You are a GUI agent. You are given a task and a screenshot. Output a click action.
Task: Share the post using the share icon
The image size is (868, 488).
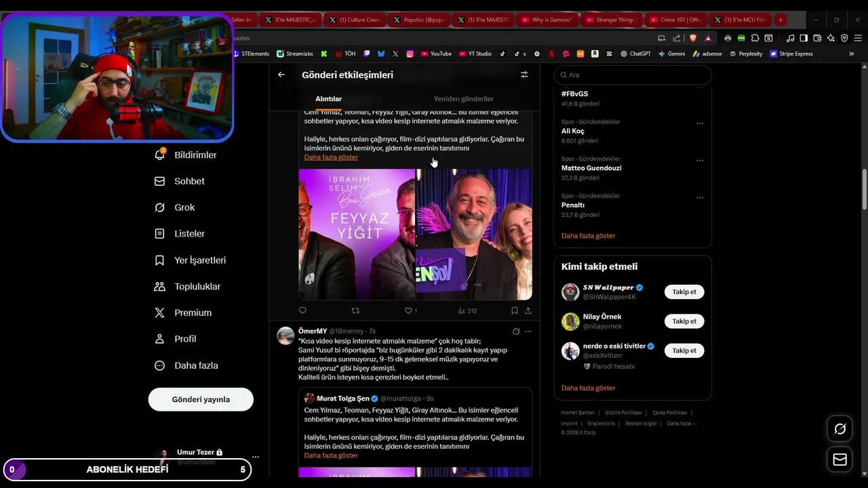click(528, 310)
